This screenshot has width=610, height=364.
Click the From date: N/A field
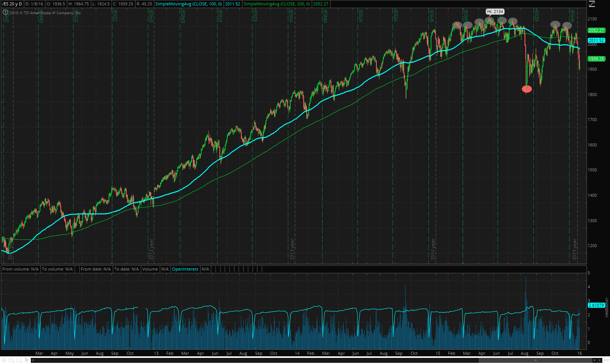coord(96,269)
